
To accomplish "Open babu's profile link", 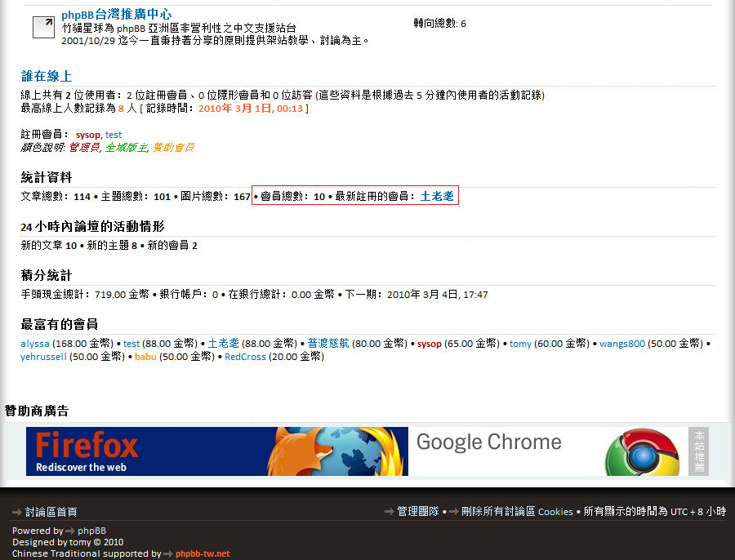I will [x=145, y=357].
